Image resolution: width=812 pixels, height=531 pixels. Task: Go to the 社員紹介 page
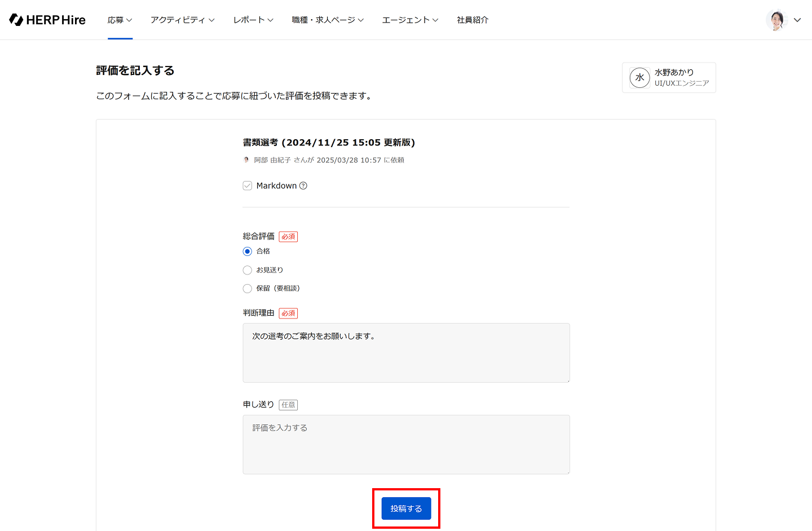[473, 20]
